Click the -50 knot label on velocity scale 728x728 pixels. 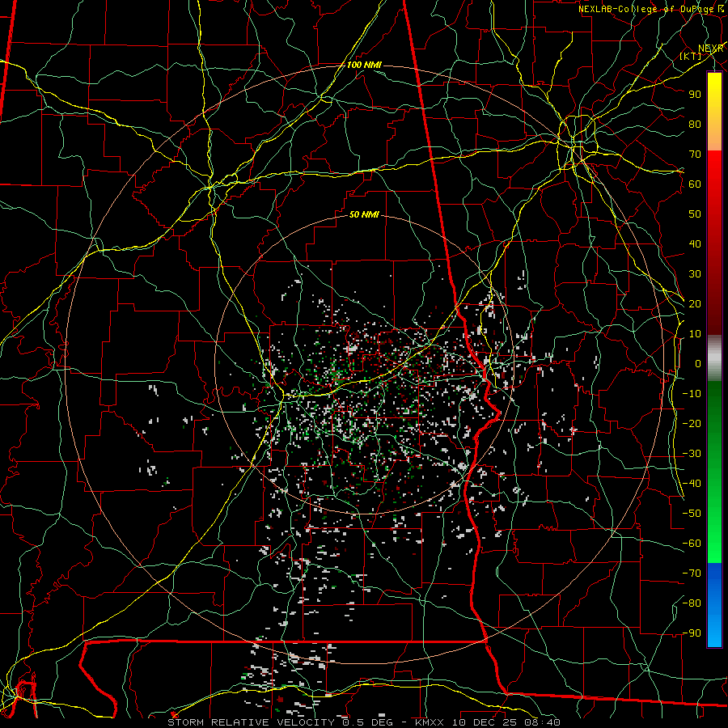pos(692,514)
